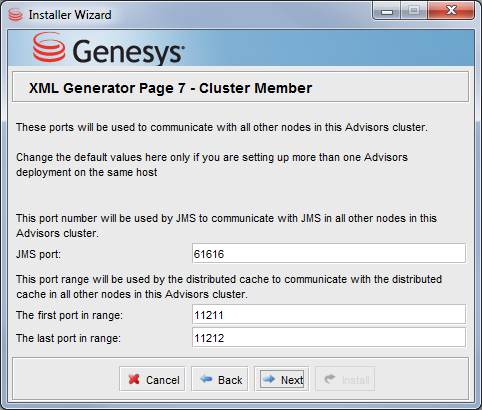
Task: Click the "Change the default values" paragraph
Action: 212,165
